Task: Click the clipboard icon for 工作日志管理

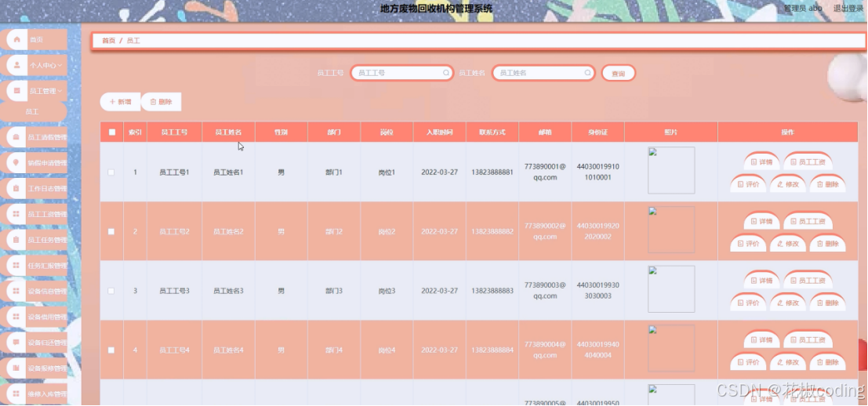Action: tap(16, 188)
